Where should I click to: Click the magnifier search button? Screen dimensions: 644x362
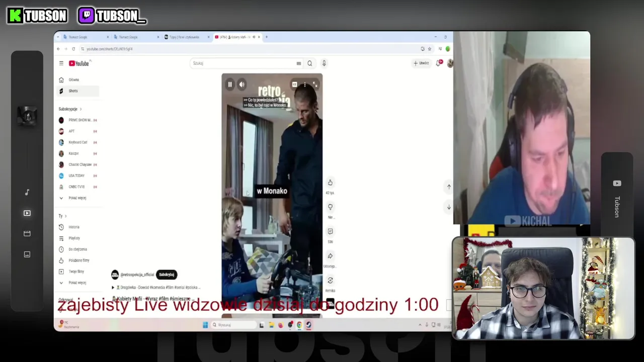coord(310,63)
